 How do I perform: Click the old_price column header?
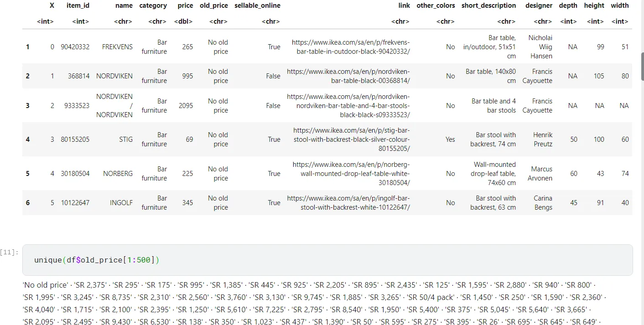(214, 5)
